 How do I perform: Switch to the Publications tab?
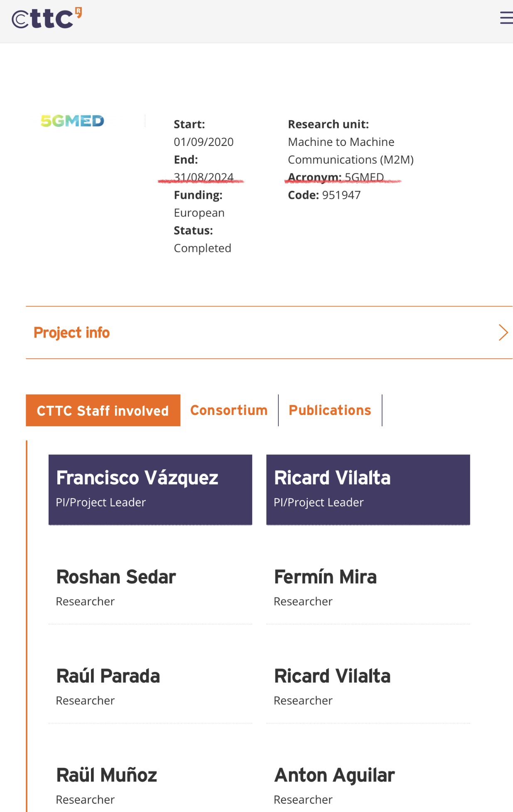click(330, 410)
